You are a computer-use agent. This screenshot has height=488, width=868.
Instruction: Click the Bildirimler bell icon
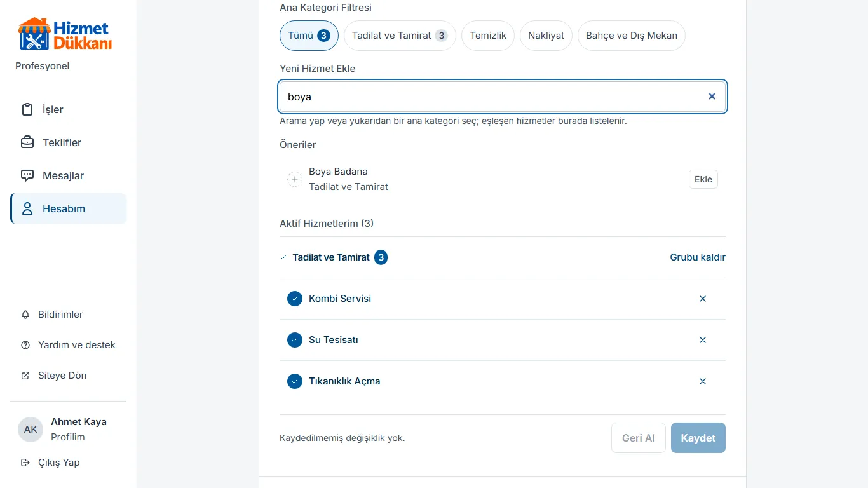tap(25, 315)
